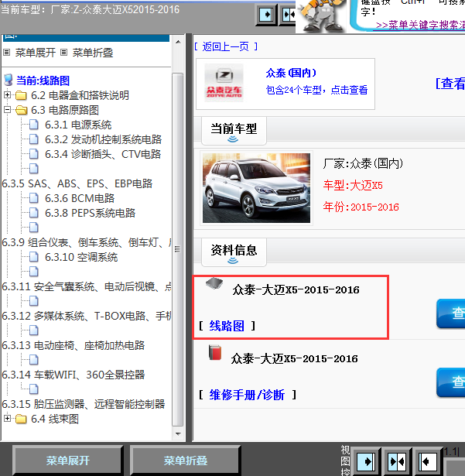Click page icon of 6.3.2 发动机控制系统电路
The width and height of the screenshot is (465, 476).
pos(34,139)
